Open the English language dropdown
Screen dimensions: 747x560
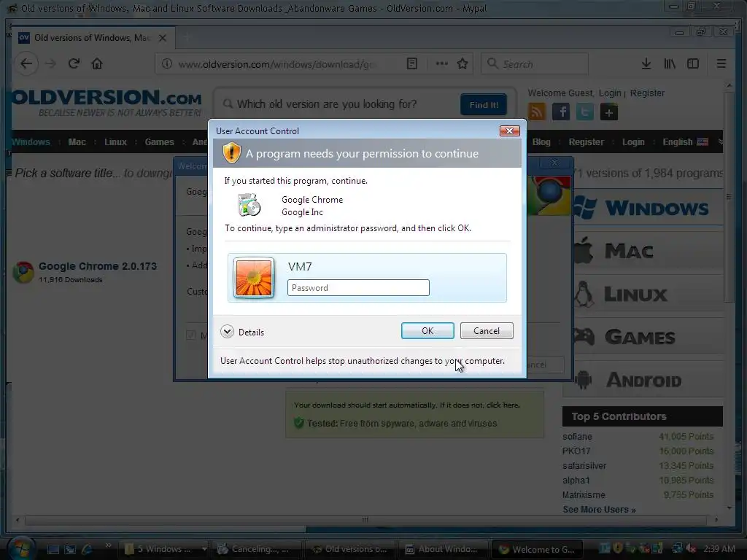click(685, 142)
